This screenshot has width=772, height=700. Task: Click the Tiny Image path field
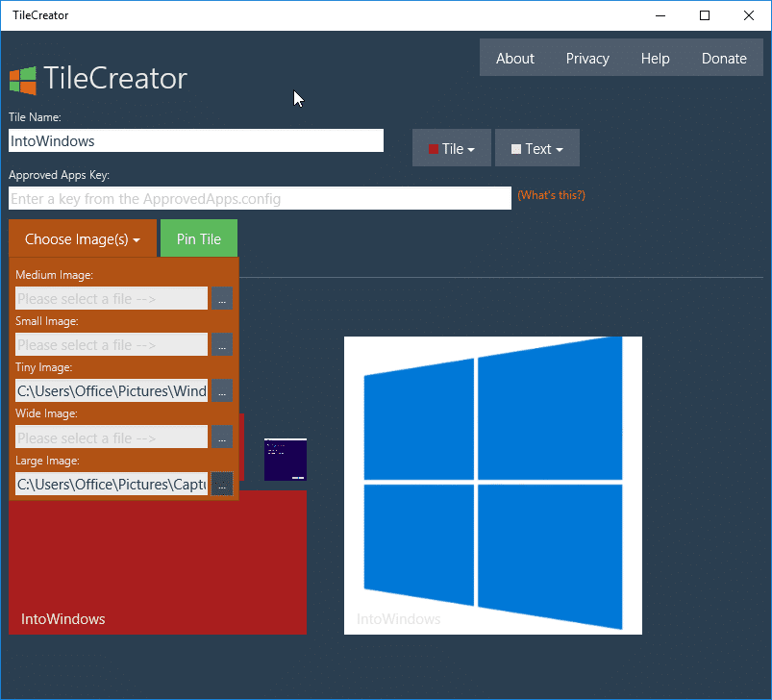tap(112, 390)
